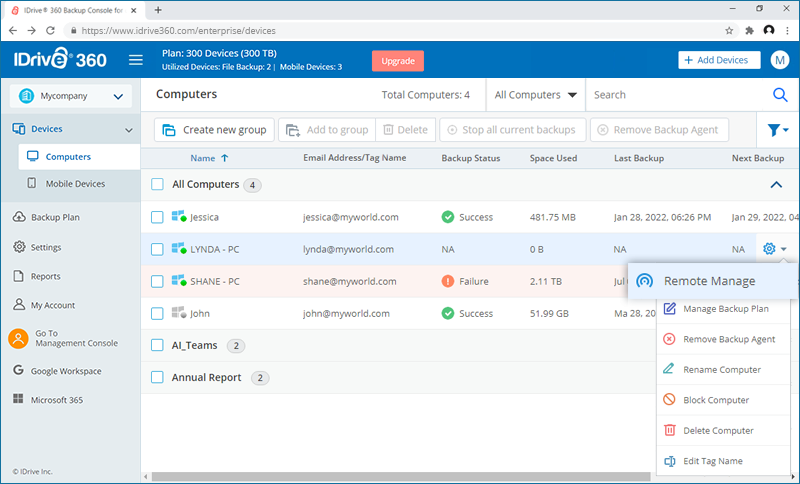This screenshot has height=484, width=800.
Task: Choose Rename Computer option
Action: click(x=723, y=370)
